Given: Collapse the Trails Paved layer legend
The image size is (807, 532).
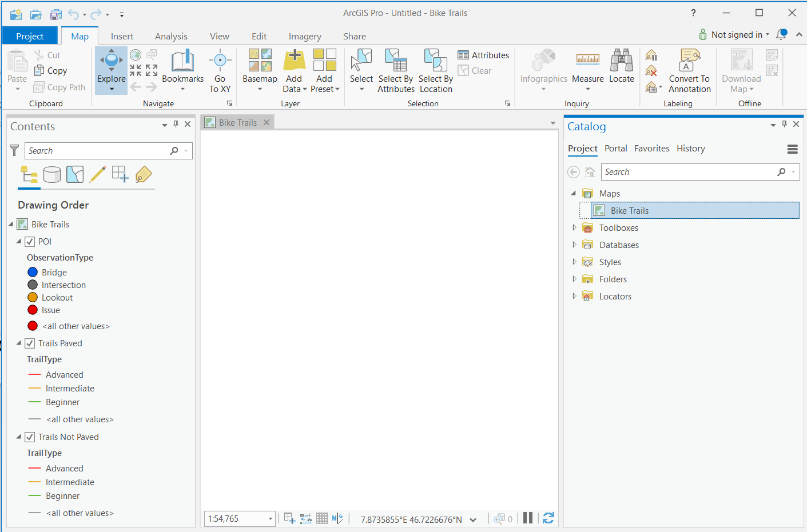Looking at the screenshot, I should (19, 343).
